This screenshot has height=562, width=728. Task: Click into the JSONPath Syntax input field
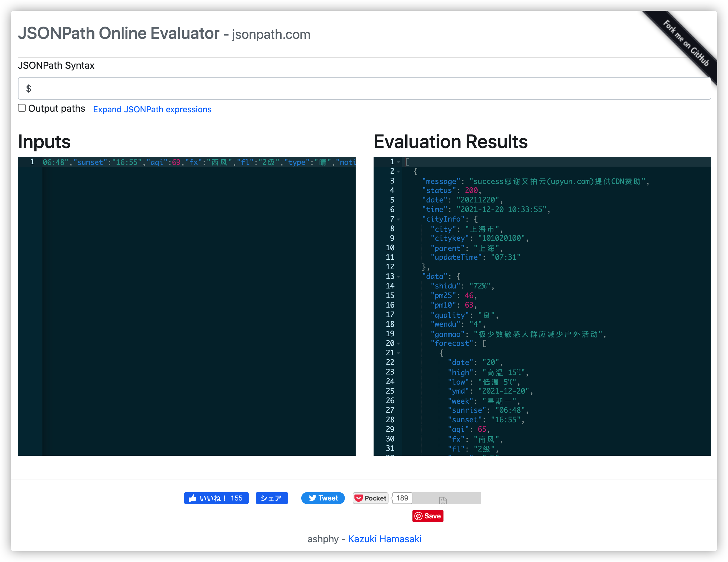pyautogui.click(x=364, y=88)
